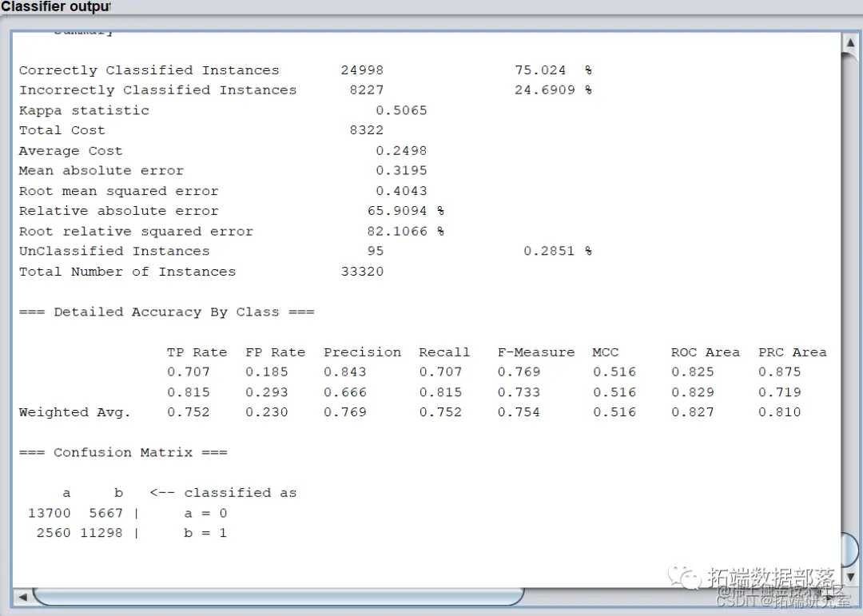Select the 'Kappa statistic' label

point(84,110)
